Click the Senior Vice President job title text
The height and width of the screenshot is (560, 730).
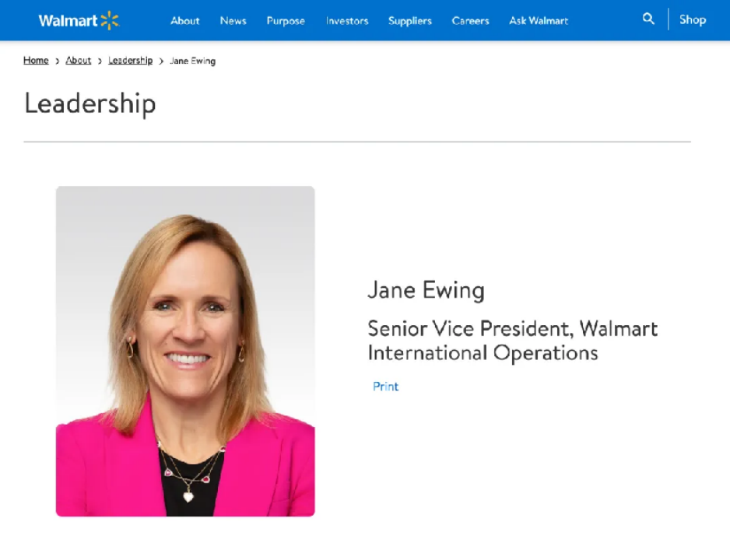point(512,341)
